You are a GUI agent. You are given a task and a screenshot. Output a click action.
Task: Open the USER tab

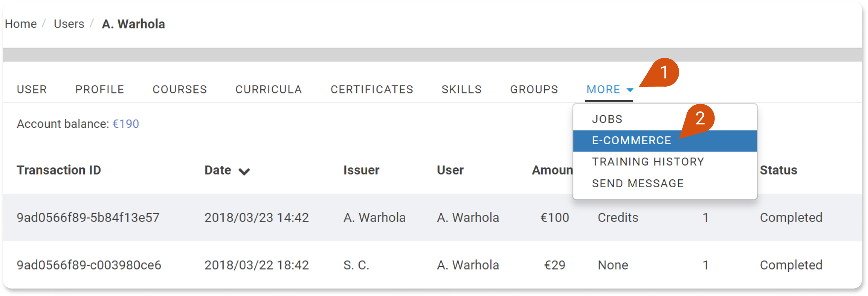(32, 90)
